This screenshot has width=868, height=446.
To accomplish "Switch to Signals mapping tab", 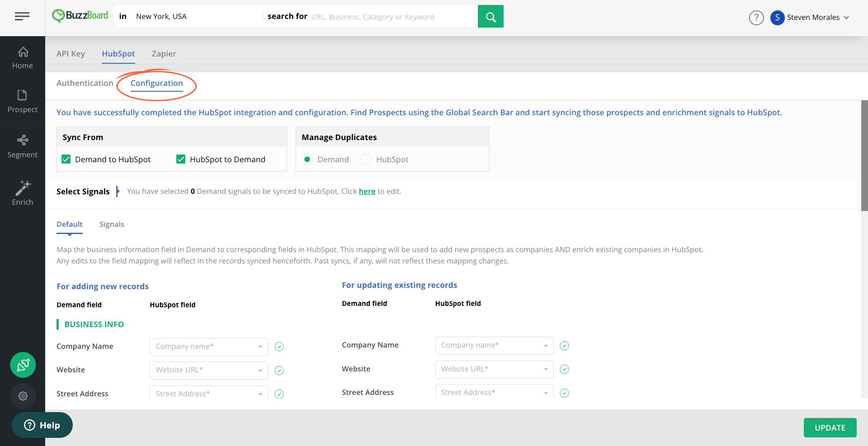I will point(112,224).
